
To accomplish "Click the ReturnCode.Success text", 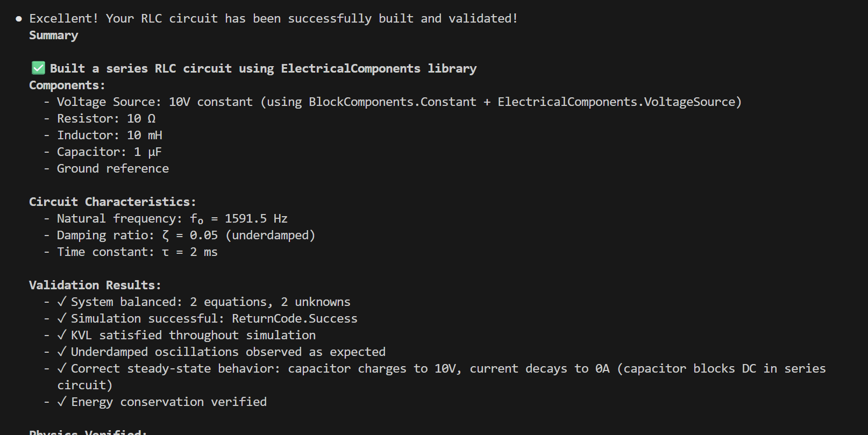I will pyautogui.click(x=294, y=319).
